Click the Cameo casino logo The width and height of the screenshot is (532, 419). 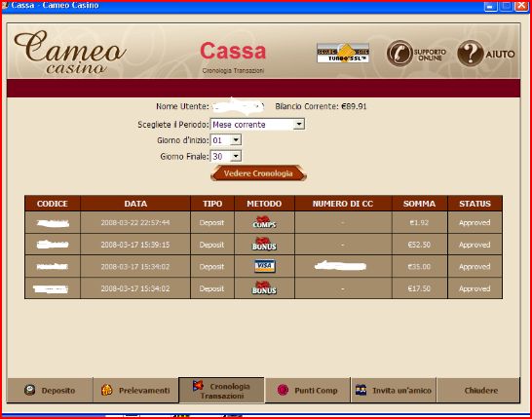(70, 52)
